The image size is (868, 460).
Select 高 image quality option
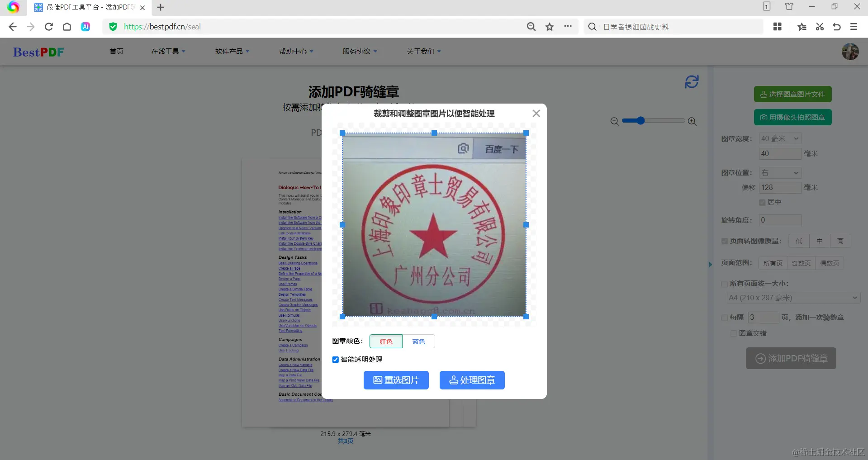(840, 241)
